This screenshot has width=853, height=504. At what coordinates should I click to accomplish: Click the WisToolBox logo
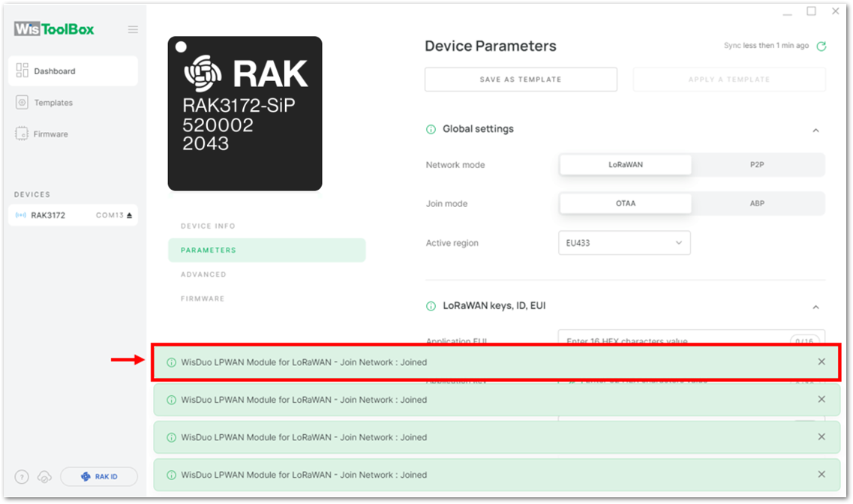tap(54, 28)
